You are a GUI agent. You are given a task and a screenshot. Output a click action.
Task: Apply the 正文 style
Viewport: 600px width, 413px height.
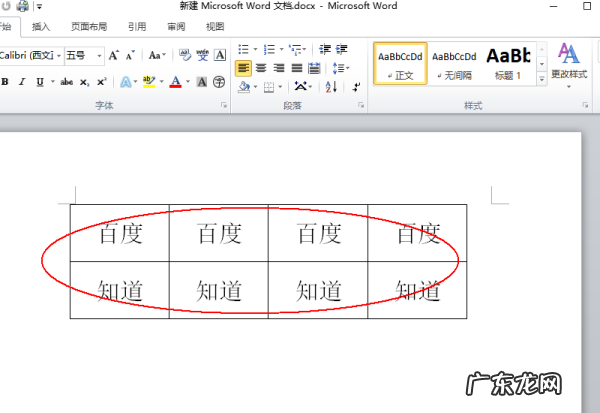400,64
